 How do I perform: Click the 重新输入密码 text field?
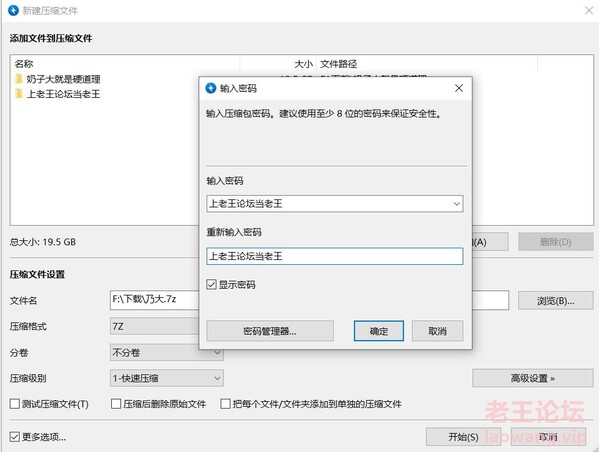point(335,256)
